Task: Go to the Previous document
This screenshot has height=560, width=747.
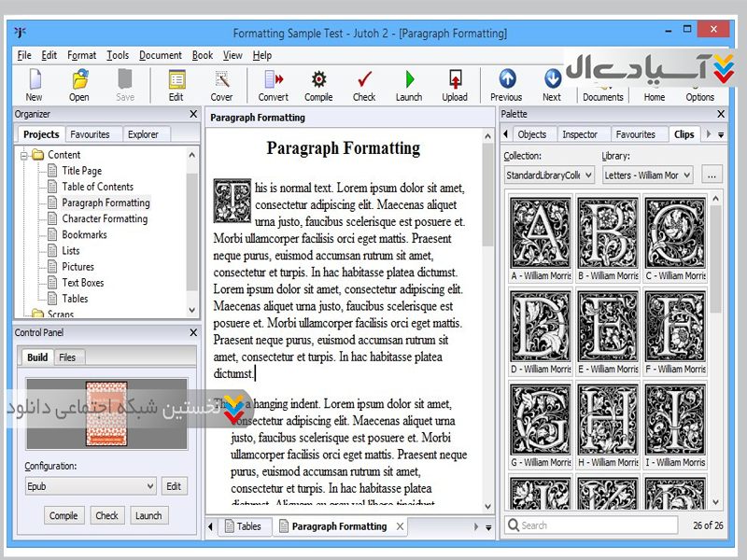Action: tap(506, 84)
